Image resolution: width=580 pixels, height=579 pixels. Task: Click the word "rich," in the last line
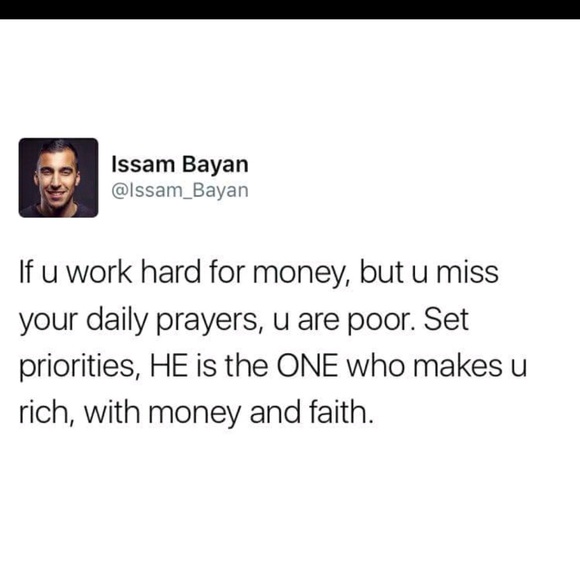(x=47, y=412)
